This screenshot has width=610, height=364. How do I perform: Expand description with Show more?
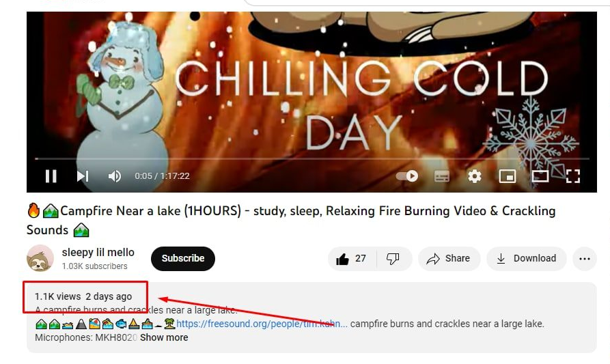pos(164,337)
